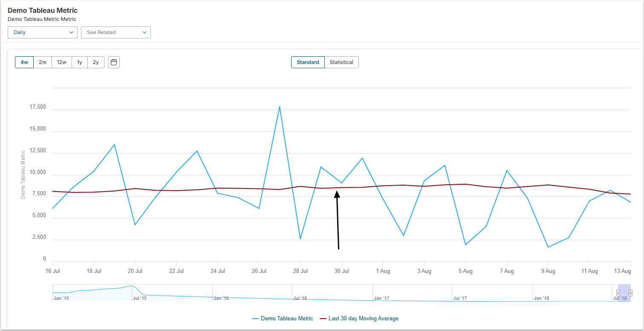The image size is (644, 331).
Task: Select the 12w time range
Action: (x=62, y=62)
